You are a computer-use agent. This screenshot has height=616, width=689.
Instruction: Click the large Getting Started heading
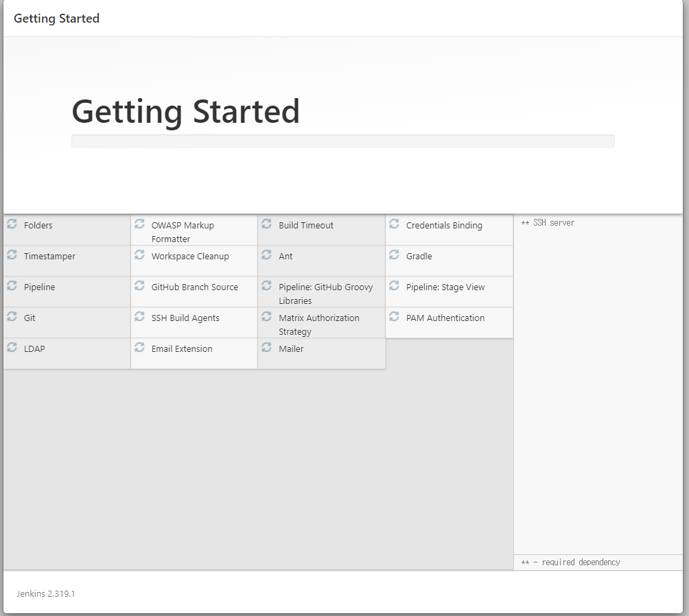pos(186,112)
